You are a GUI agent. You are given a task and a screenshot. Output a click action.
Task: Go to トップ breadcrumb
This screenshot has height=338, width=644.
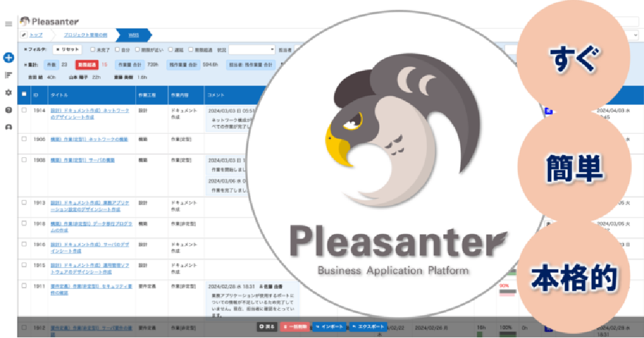[x=36, y=35]
